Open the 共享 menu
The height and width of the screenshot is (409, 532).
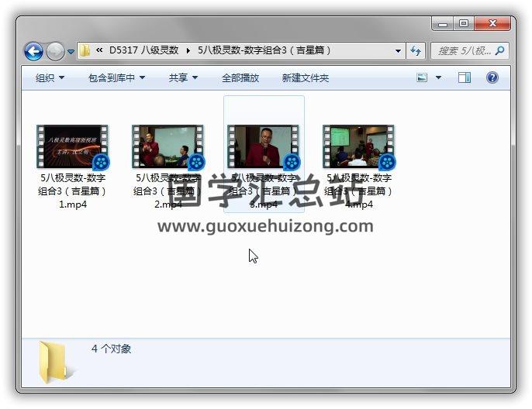tap(183, 78)
